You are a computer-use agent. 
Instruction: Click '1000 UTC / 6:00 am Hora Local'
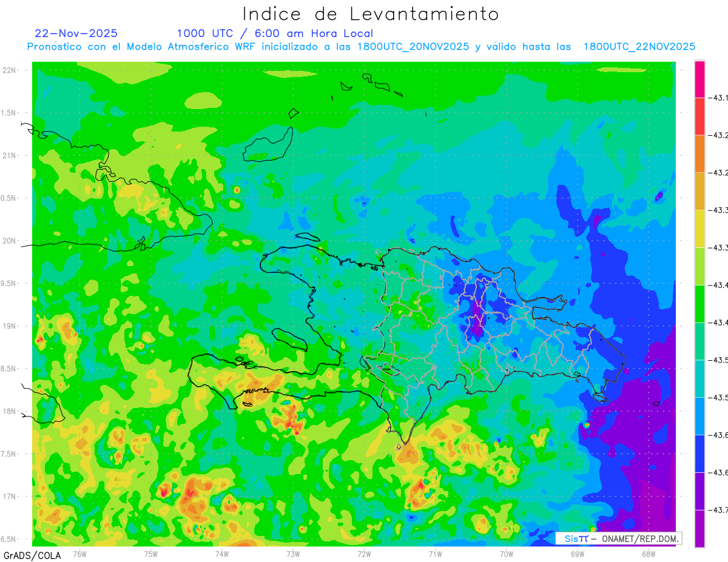[x=275, y=33]
